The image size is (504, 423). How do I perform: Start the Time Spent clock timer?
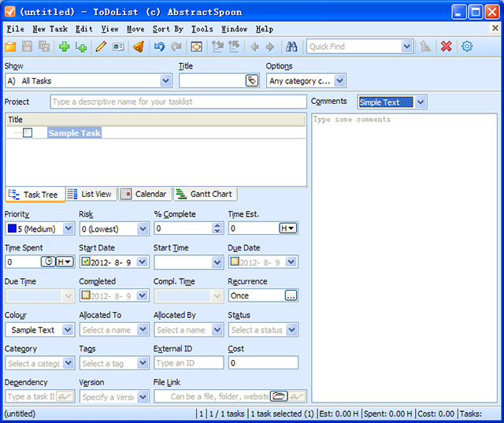48,262
